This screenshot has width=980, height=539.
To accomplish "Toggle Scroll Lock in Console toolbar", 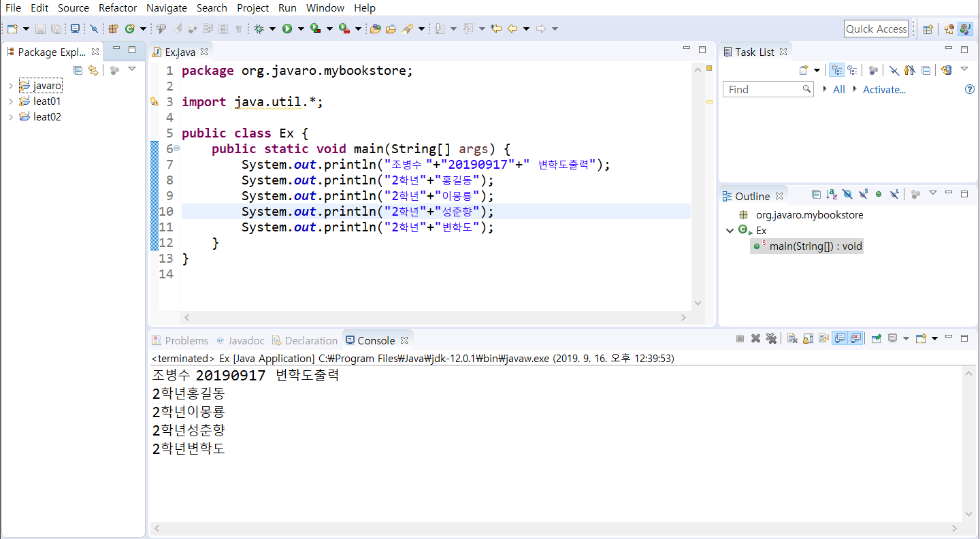I will (808, 338).
